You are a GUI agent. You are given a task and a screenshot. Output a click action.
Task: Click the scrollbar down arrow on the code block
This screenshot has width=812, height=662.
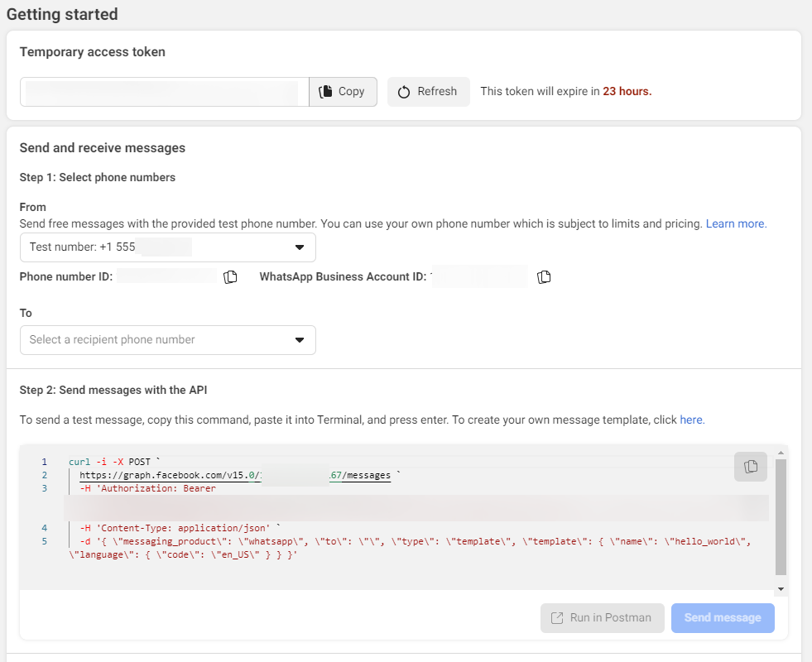coord(781,588)
